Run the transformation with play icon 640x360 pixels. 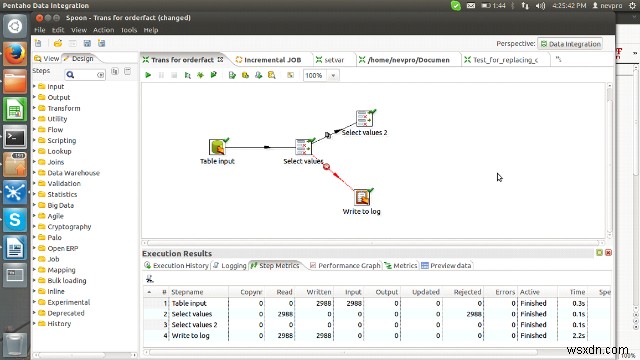[x=148, y=75]
